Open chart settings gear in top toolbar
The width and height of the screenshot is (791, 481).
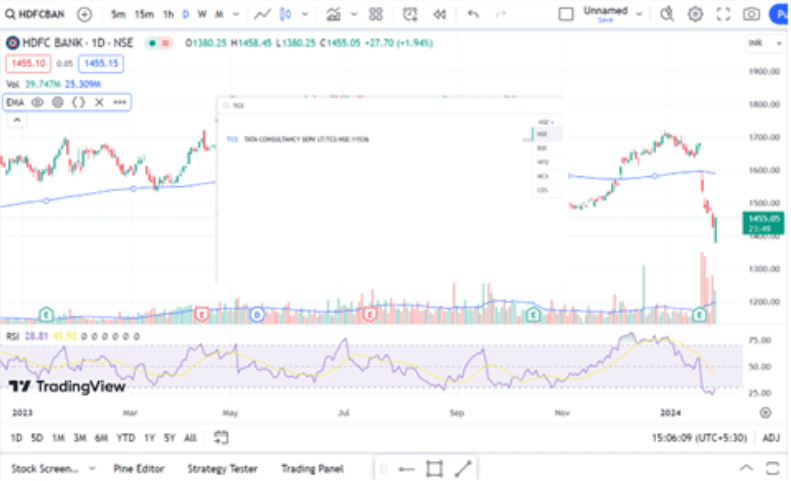point(695,14)
